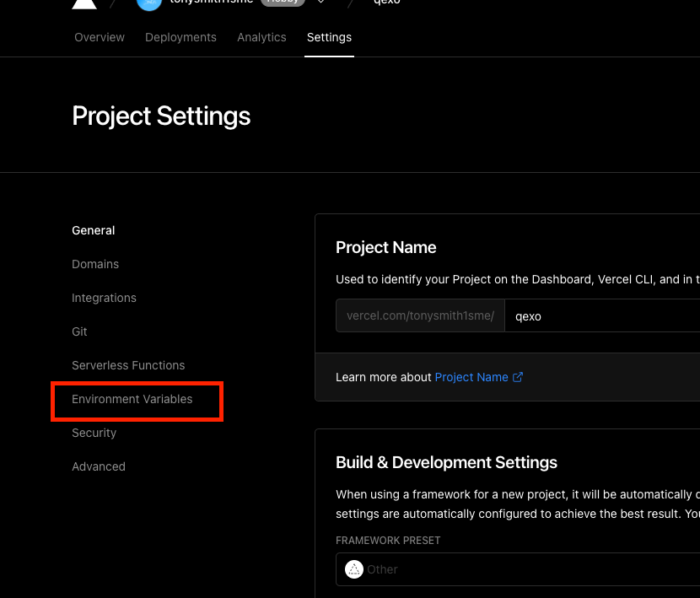Go to Git settings
Viewport: 700px width, 598px height.
pyautogui.click(x=80, y=331)
